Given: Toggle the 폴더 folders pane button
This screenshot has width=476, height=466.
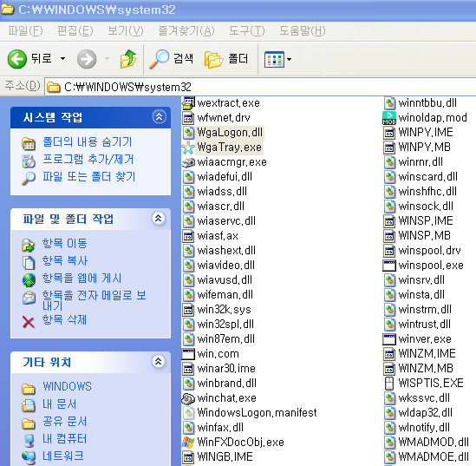Looking at the screenshot, I should coord(226,59).
